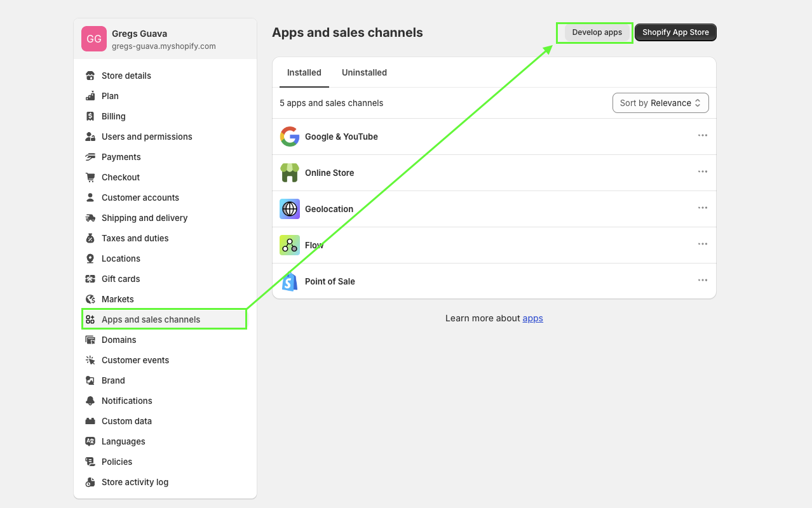Select Apps and sales channels menu item
The width and height of the screenshot is (812, 508).
(165, 319)
